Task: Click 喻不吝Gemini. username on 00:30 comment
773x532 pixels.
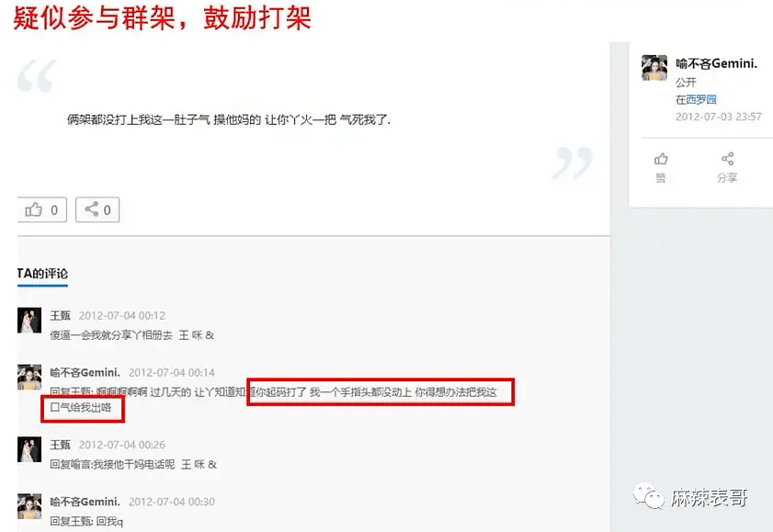Action: [85, 502]
